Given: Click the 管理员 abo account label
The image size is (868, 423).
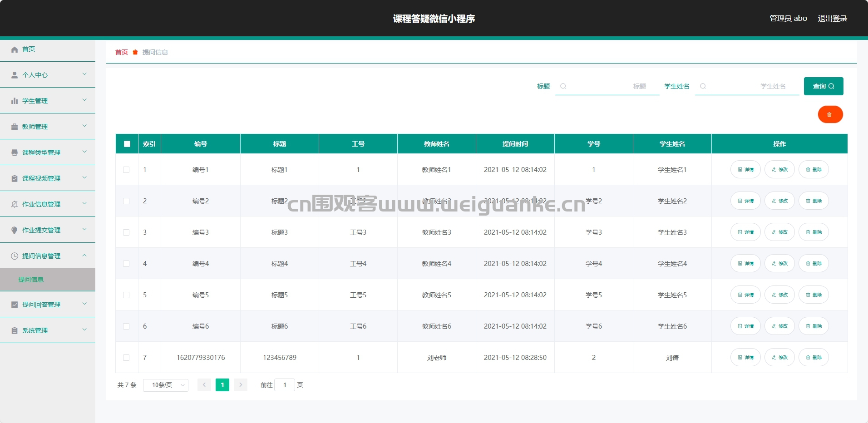Looking at the screenshot, I should click(x=788, y=19).
